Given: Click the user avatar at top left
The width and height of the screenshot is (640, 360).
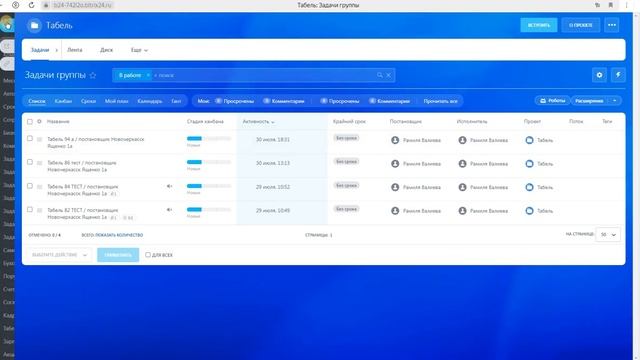Looking at the screenshot, I should [7, 23].
